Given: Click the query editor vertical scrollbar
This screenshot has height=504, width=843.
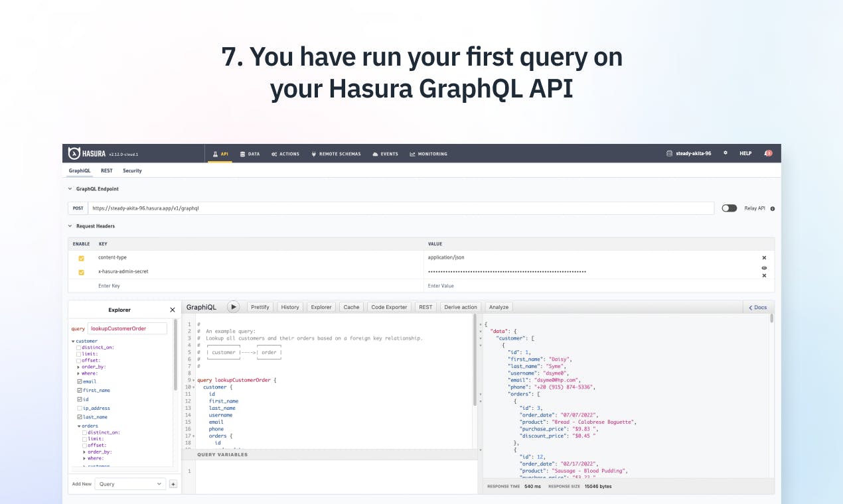Looking at the screenshot, I should click(475, 361).
